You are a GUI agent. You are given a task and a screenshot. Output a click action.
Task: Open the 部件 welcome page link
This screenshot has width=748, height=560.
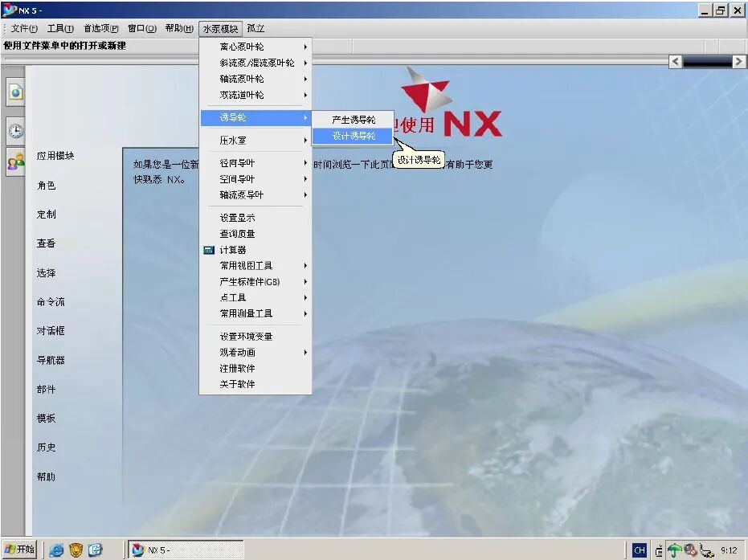pos(47,389)
